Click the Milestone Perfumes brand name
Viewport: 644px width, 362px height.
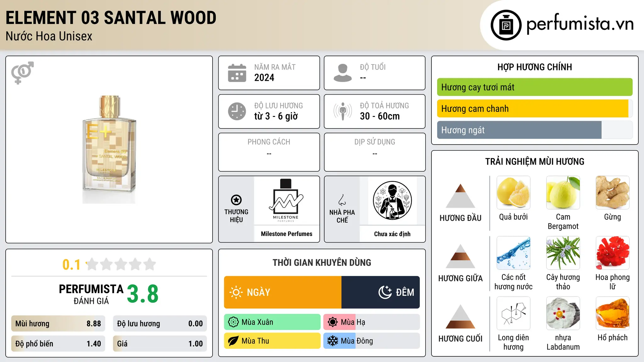tap(286, 234)
